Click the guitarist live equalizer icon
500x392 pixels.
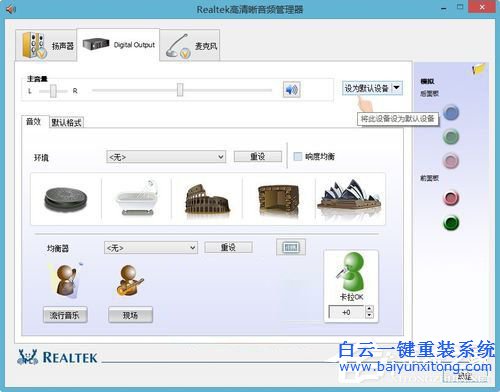coord(130,281)
